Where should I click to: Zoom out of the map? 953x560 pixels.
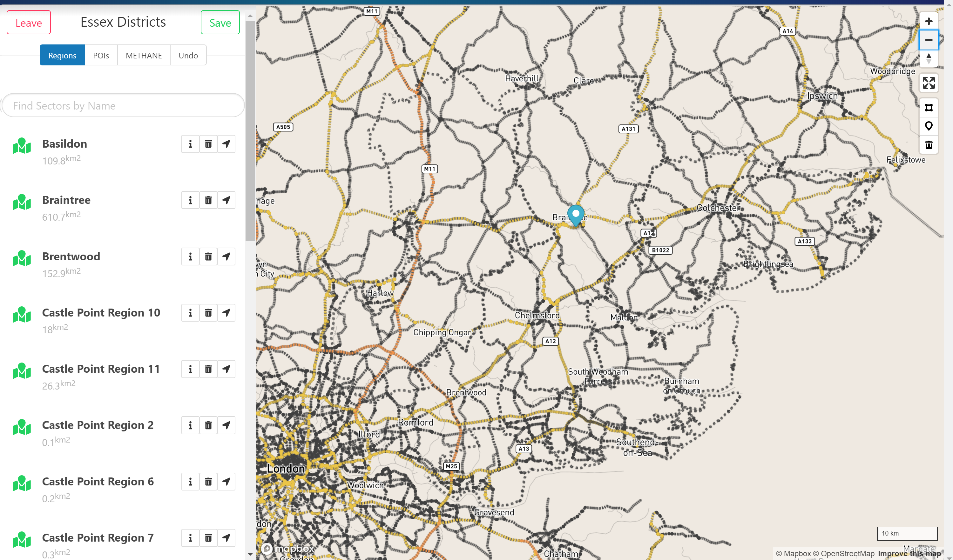(929, 40)
